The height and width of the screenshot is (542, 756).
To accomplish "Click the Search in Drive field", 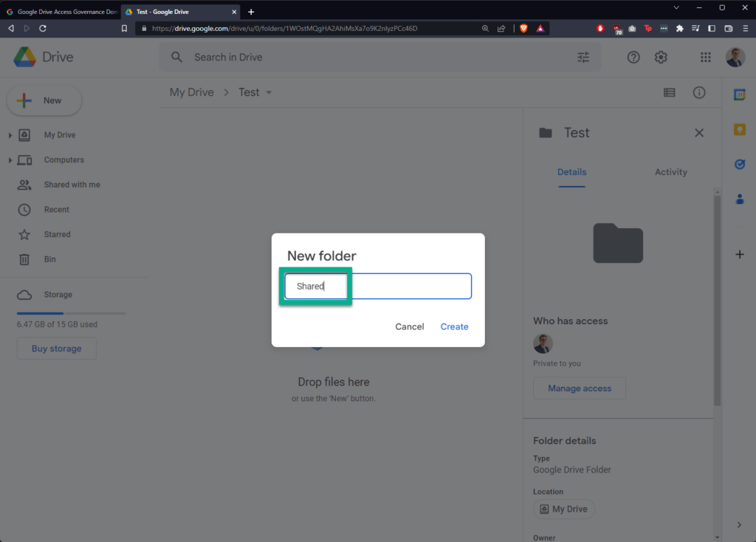I will tap(380, 57).
